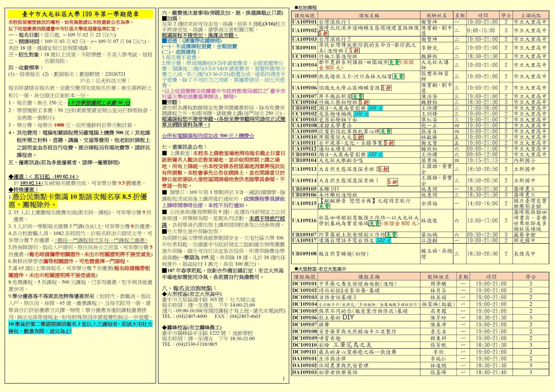The image size is (555, 392).
Task: Click section heading '■在地課程'
Action: pyautogui.click(x=306, y=8)
